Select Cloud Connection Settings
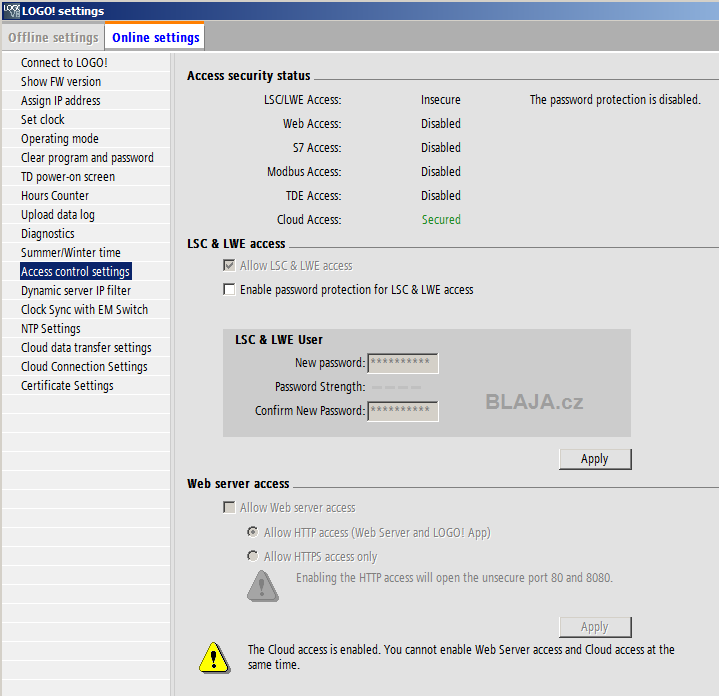This screenshot has height=696, width=719. [x=84, y=366]
